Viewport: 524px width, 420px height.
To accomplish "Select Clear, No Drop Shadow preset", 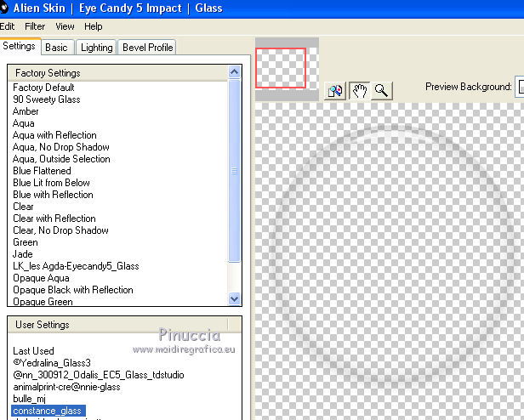I will (60, 230).
